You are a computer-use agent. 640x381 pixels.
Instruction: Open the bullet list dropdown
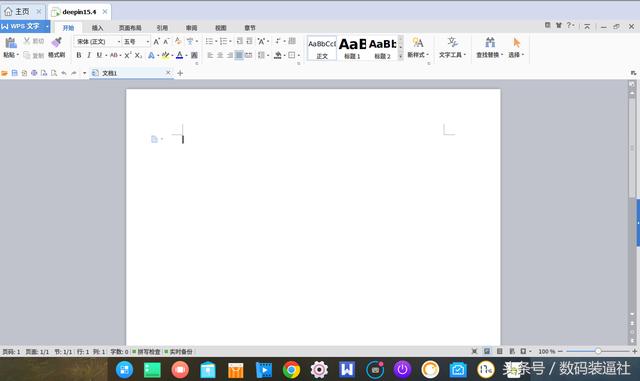coord(216,41)
